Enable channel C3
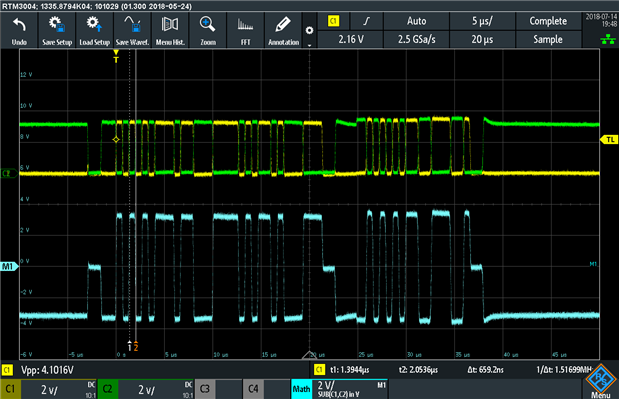Image resolution: width=619 pixels, height=399 pixels. click(205, 389)
